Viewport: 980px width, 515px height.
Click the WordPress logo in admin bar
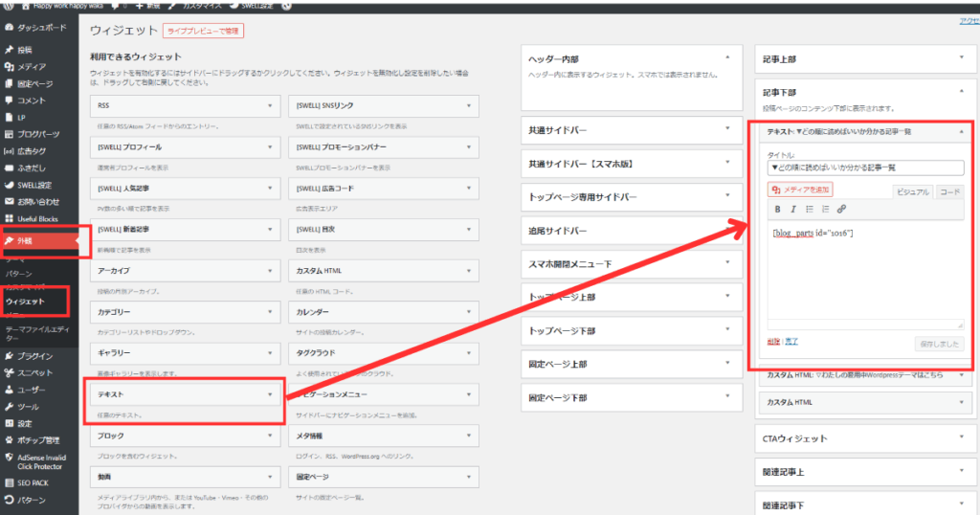point(8,6)
